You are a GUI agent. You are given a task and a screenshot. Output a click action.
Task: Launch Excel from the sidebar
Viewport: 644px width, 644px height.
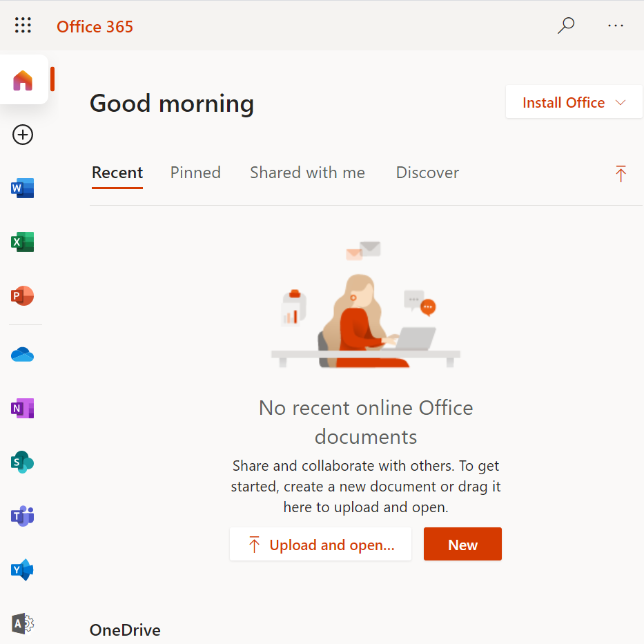tap(23, 242)
